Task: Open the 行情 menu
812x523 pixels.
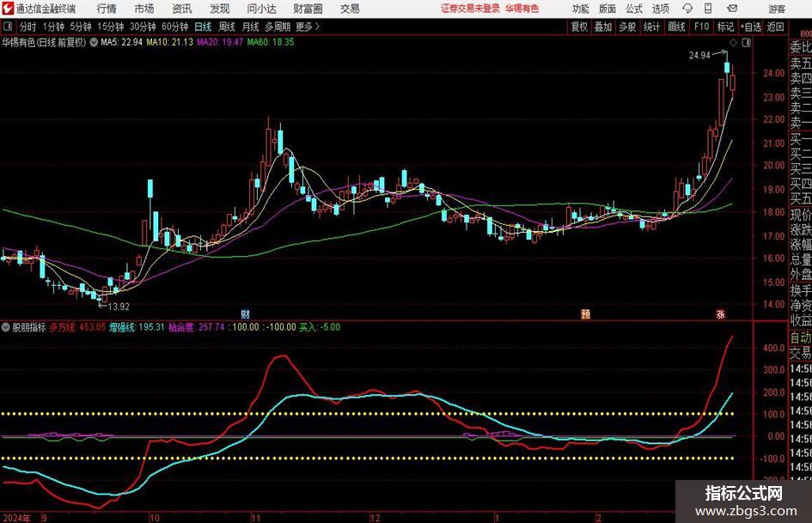Action: [107, 9]
